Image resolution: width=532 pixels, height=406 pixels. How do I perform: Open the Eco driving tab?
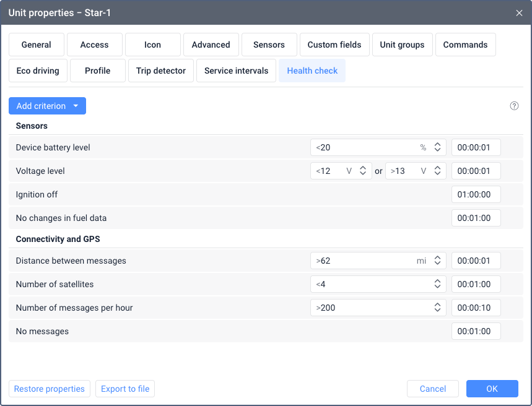click(x=38, y=71)
